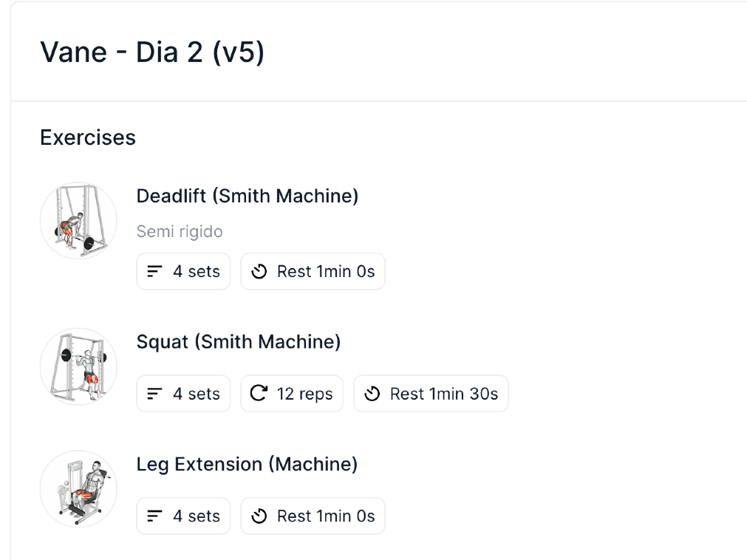Click the rest timer icon under Leg Extension

point(259,516)
